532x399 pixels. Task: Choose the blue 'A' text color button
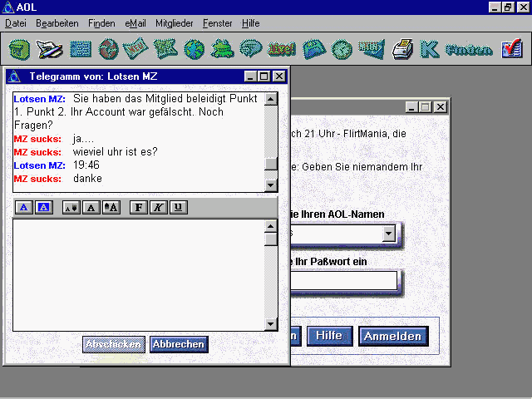pos(24,207)
